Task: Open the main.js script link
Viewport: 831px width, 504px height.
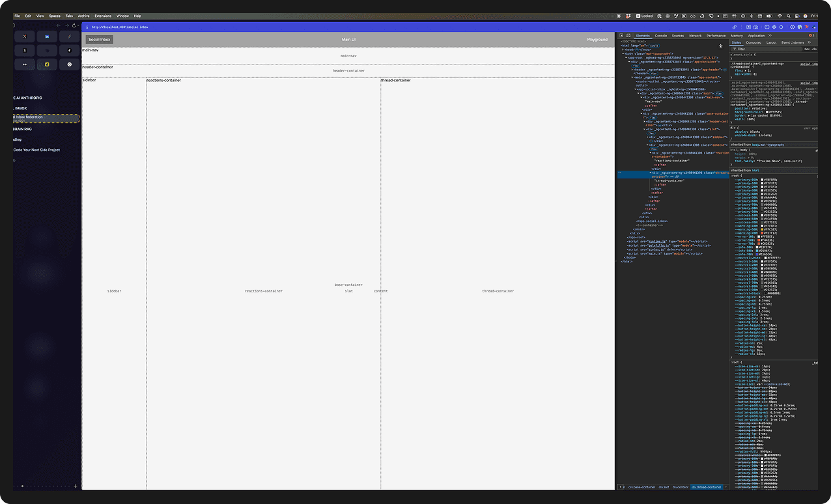Action: tap(655, 253)
